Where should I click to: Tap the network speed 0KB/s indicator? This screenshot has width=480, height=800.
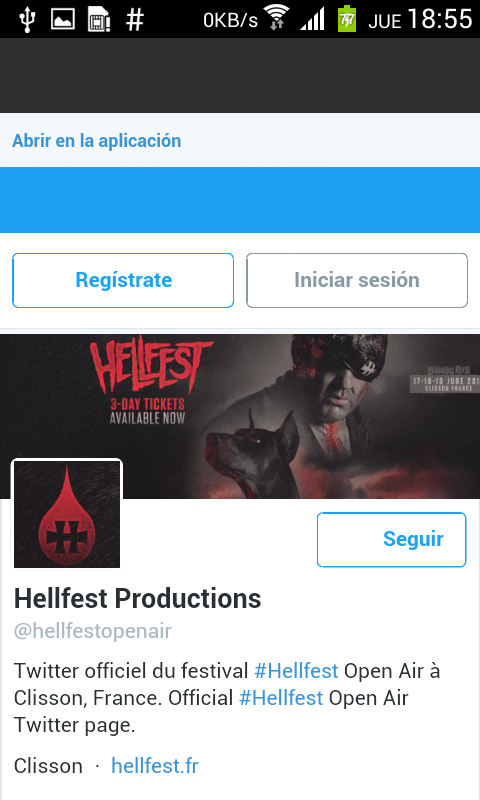tap(230, 20)
